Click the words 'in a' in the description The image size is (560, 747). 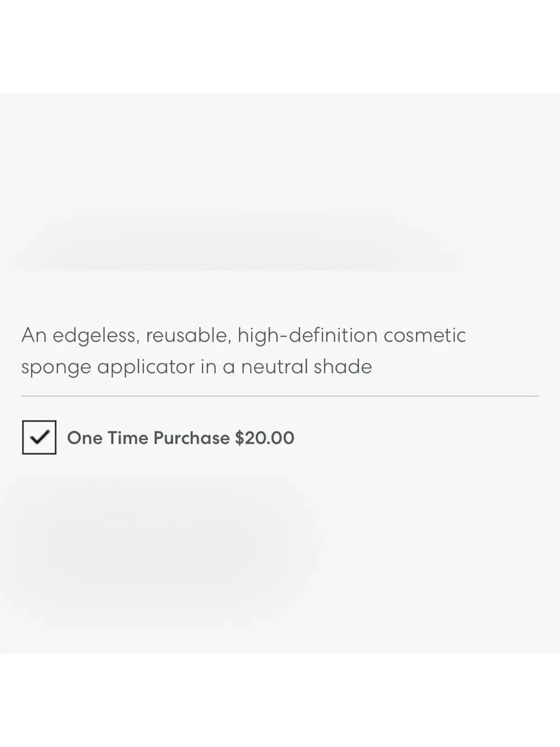[x=217, y=366]
